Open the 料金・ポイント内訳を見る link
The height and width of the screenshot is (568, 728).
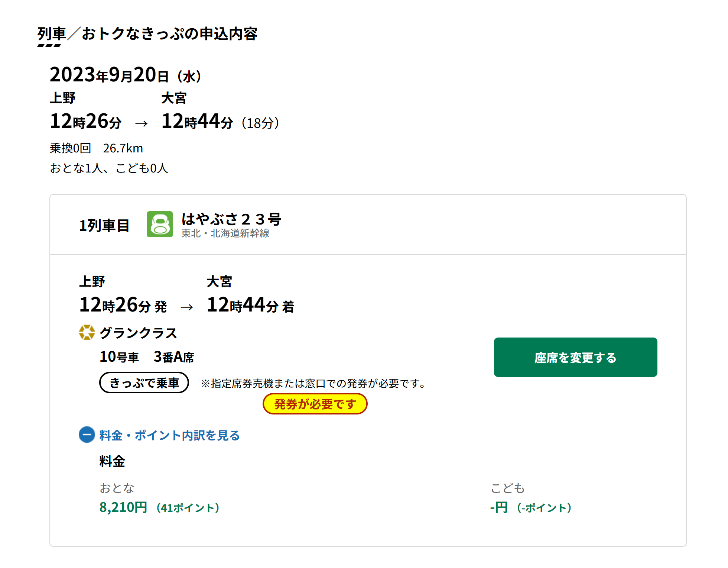tap(169, 435)
